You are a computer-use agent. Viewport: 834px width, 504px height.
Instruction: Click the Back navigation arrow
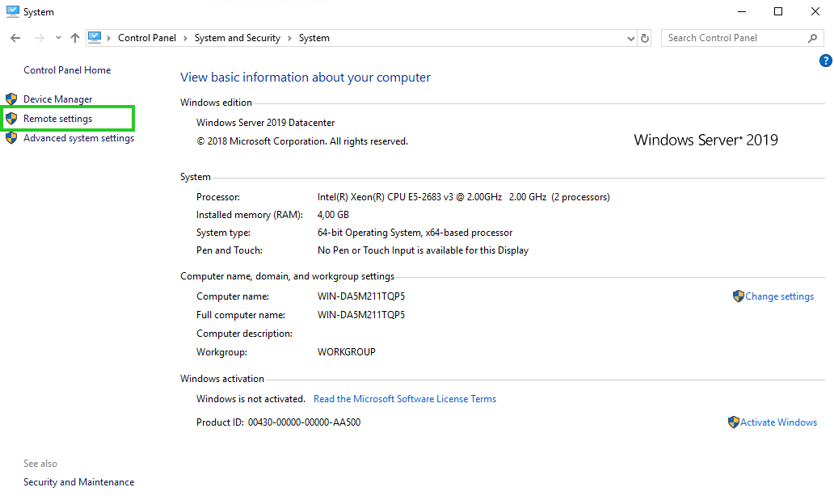15,38
